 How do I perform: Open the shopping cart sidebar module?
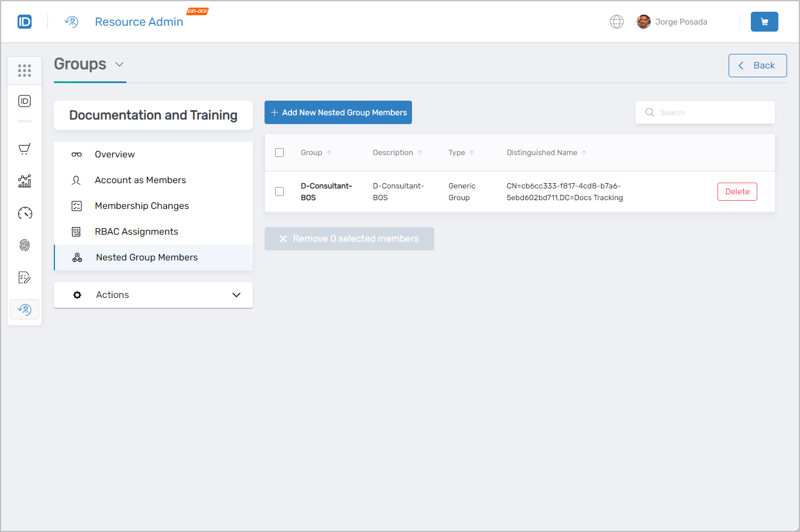point(24,149)
